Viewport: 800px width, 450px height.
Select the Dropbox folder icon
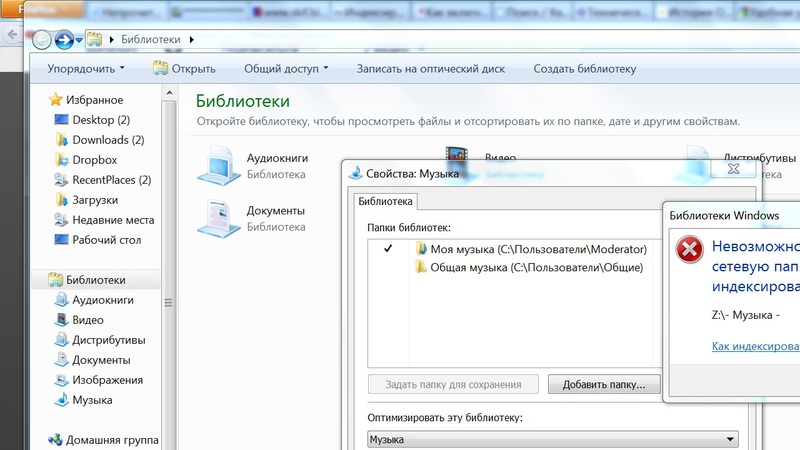(x=61, y=160)
